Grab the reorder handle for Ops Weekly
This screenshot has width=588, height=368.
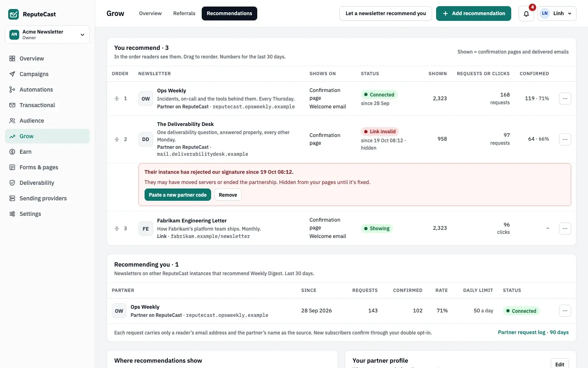coord(117,99)
